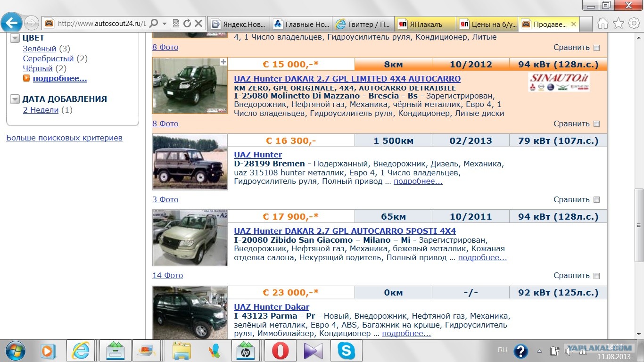The width and height of the screenshot is (644, 362).
Task: Click подробнее… in the Bremen listing
Action: point(418,181)
